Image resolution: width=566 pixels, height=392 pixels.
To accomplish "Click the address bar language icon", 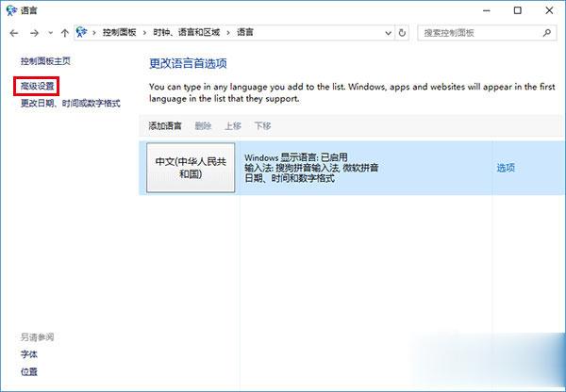I will coord(82,32).
